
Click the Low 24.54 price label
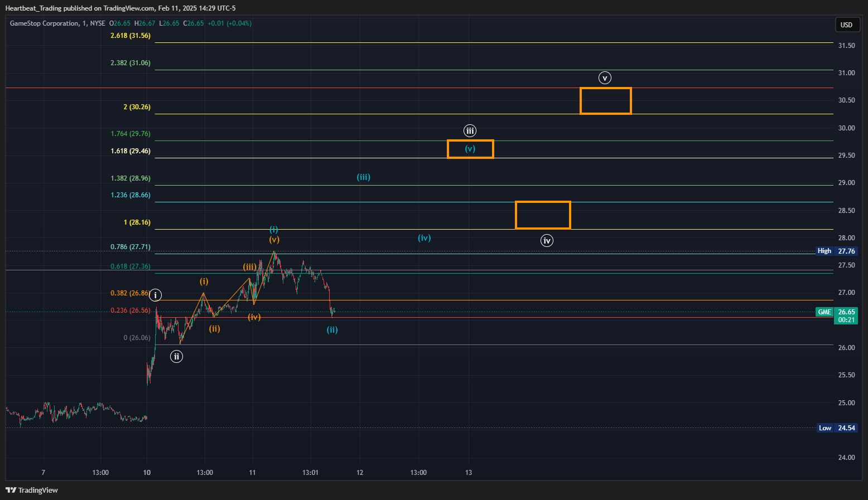pos(837,428)
